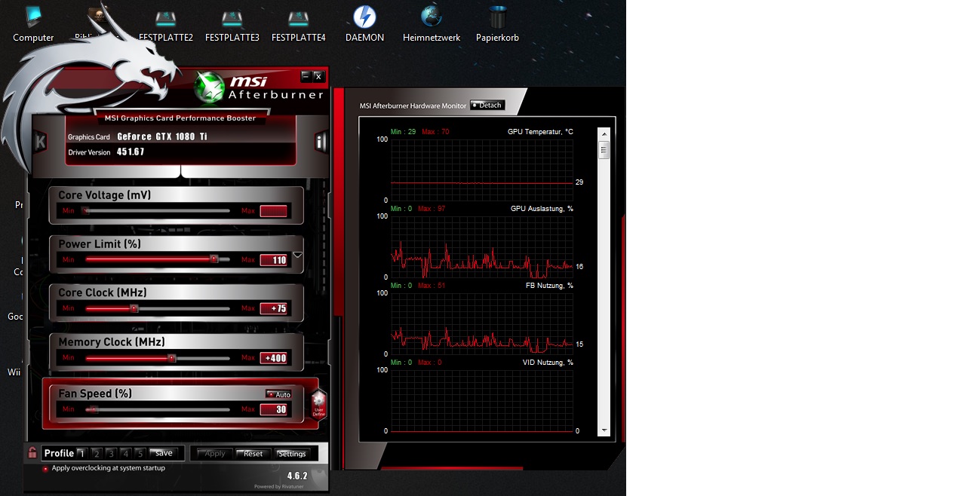Click the Power Limit value field 110
Screen dimensions: 980x496
click(x=274, y=260)
